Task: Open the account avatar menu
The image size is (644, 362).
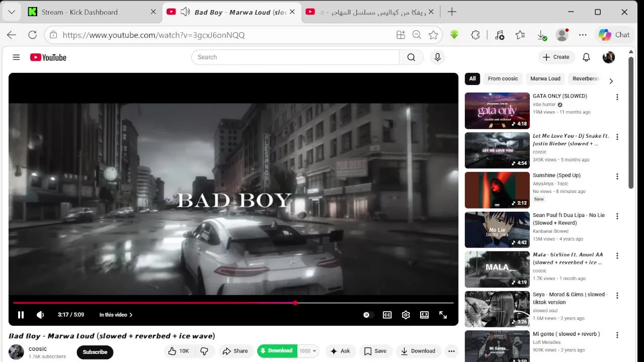Action: [x=609, y=57]
